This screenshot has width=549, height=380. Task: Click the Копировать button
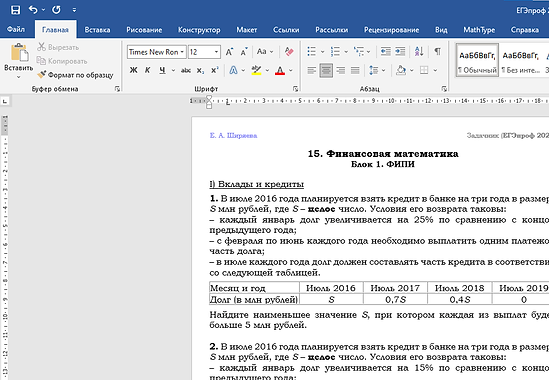tap(62, 61)
